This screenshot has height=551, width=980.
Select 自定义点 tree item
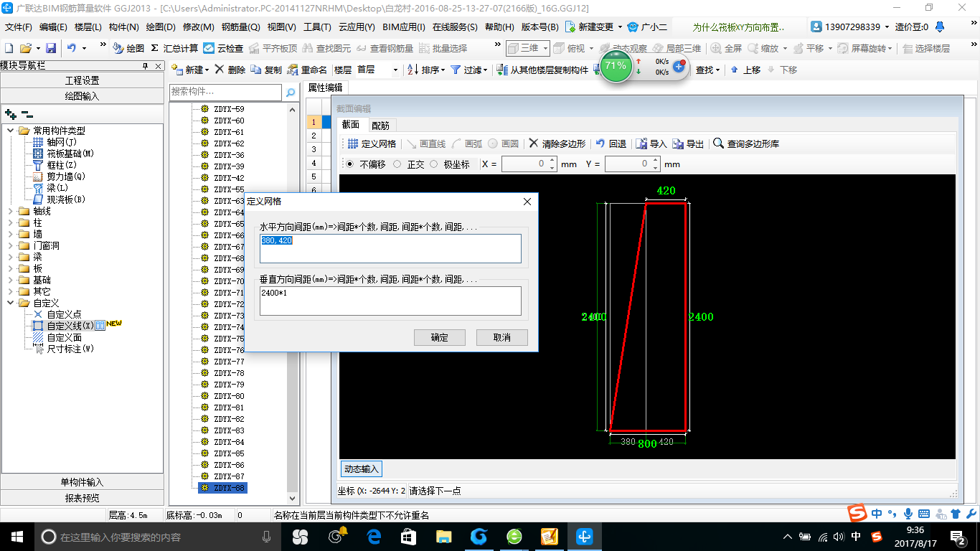coord(57,314)
